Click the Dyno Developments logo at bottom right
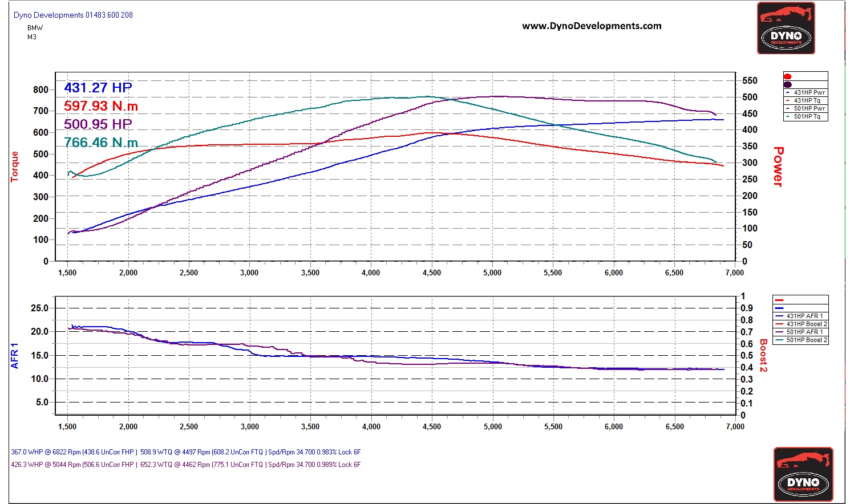 coord(803,474)
